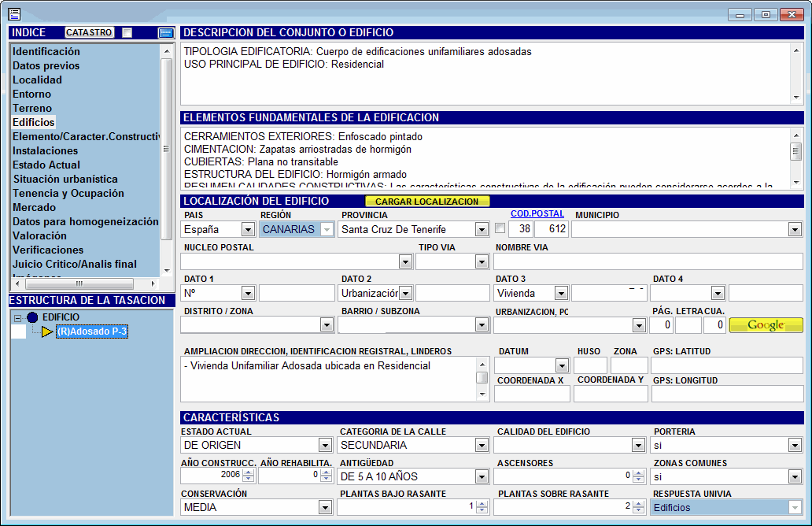Open the DATO 1 type dropdown
The height and width of the screenshot is (526, 812).
tap(248, 294)
